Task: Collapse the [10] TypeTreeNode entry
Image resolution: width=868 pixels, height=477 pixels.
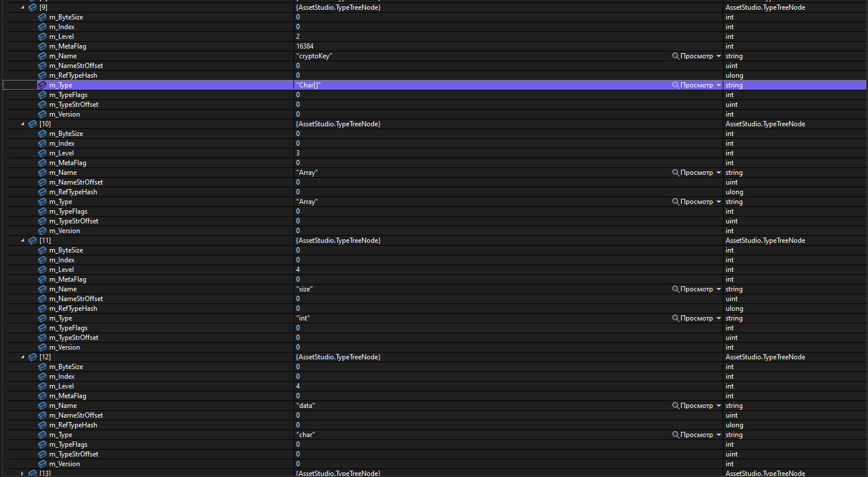Action: tap(23, 124)
